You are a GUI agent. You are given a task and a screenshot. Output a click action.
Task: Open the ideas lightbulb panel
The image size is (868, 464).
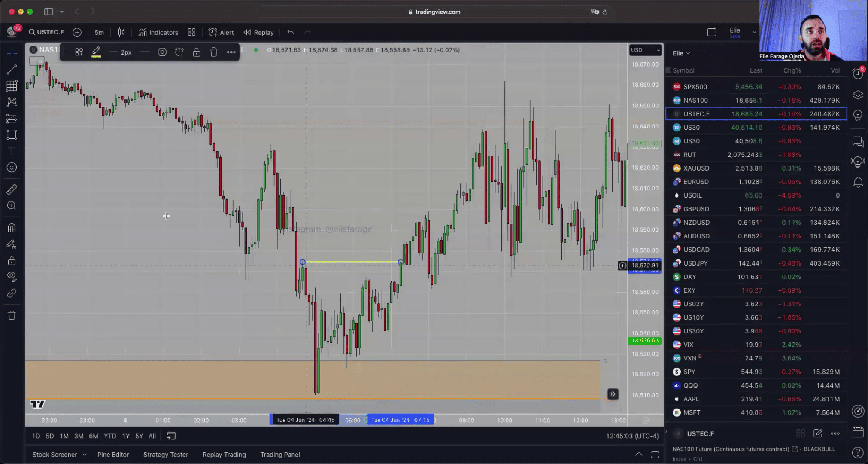tap(858, 116)
